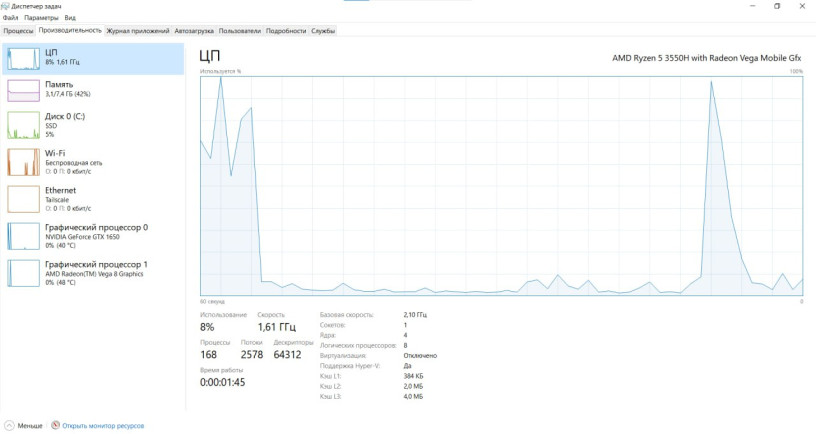Select the Wi-Fi Беспроводная сеть entry
816x434 pixels.
[x=93, y=162]
